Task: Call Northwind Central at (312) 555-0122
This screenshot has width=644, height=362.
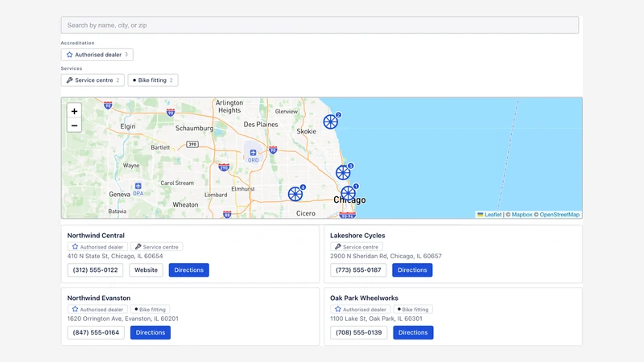Action: click(95, 270)
